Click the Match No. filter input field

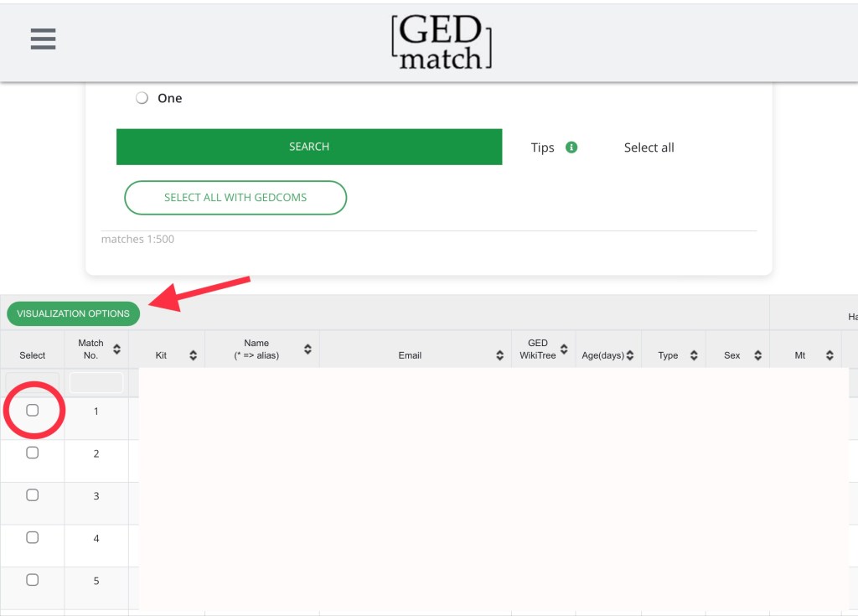[x=96, y=382]
